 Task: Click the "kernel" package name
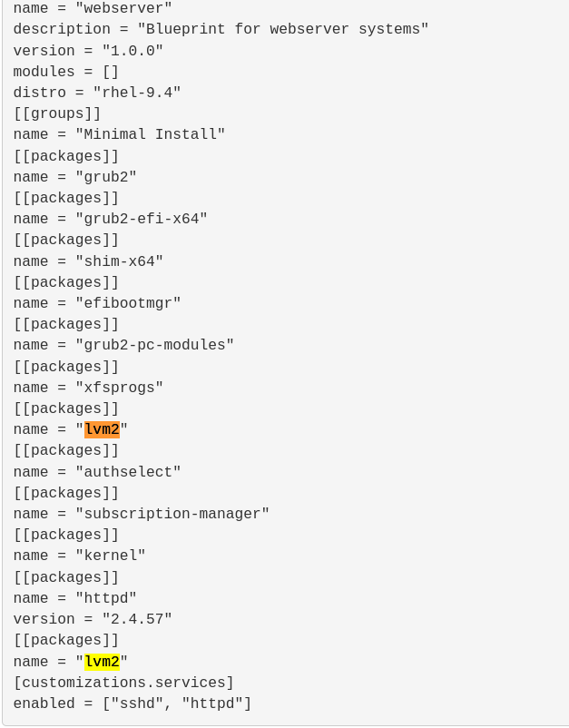pos(111,556)
